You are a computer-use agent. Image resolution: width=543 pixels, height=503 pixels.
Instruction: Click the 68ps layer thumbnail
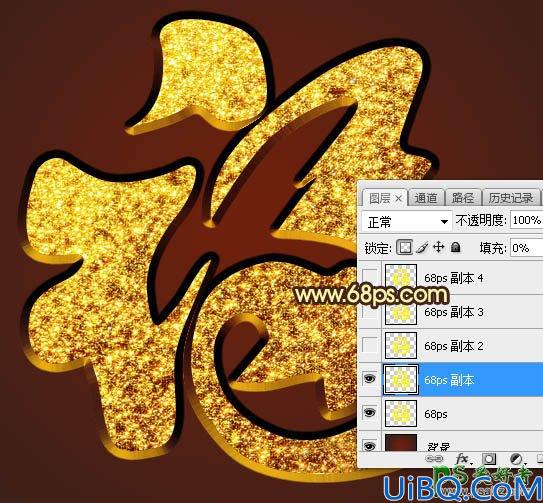tap(401, 413)
